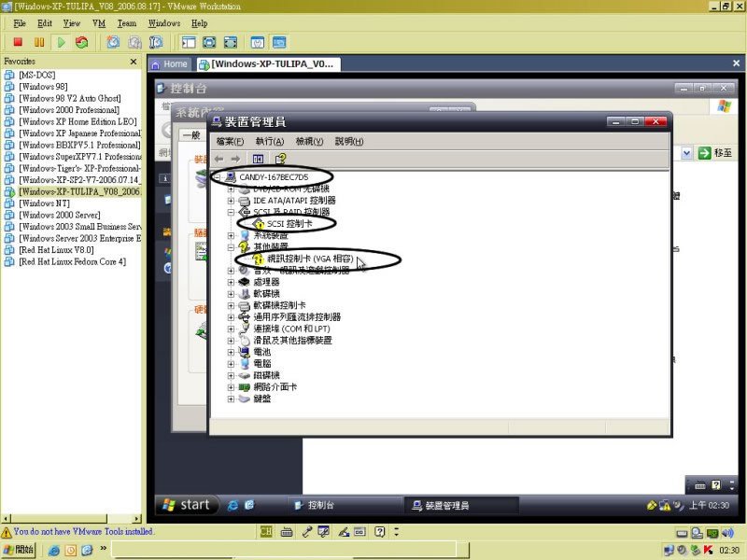Select [Red Hat Linux V8.0] in Favorites
The height and width of the screenshot is (560, 747).
click(x=56, y=250)
